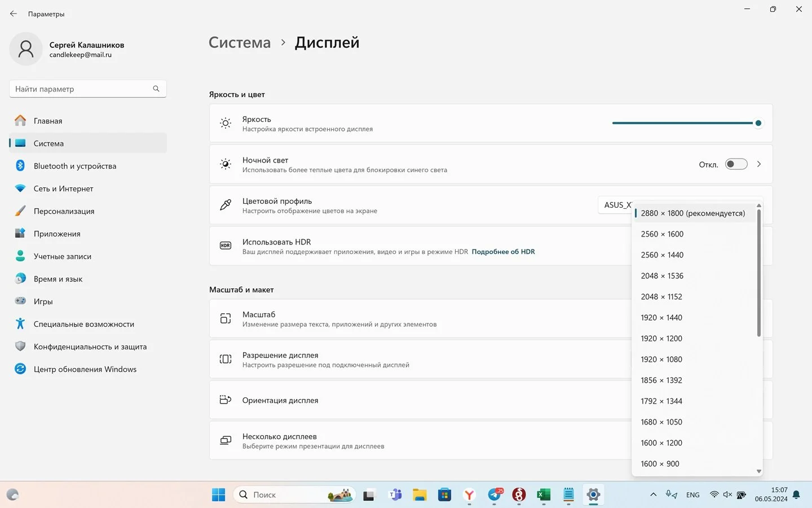Viewport: 812px width, 508px height.
Task: Select 1920 × 1440 resolution
Action: point(695,318)
